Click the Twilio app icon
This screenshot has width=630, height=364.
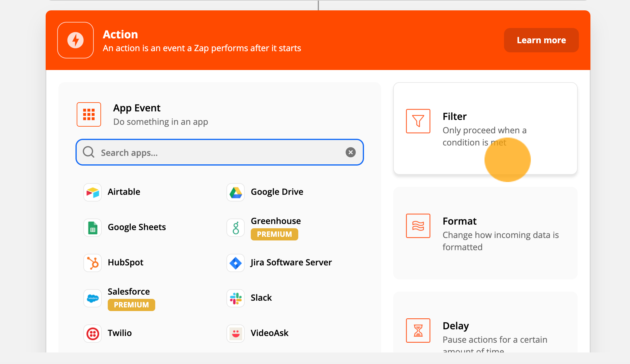[x=93, y=334]
